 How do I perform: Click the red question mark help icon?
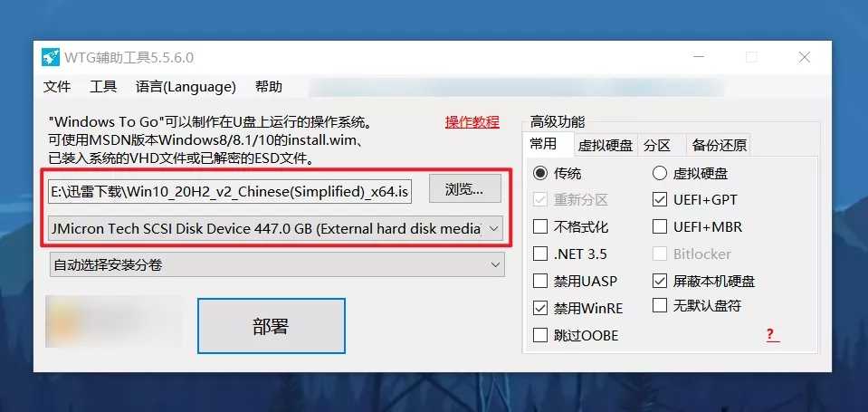[772, 335]
